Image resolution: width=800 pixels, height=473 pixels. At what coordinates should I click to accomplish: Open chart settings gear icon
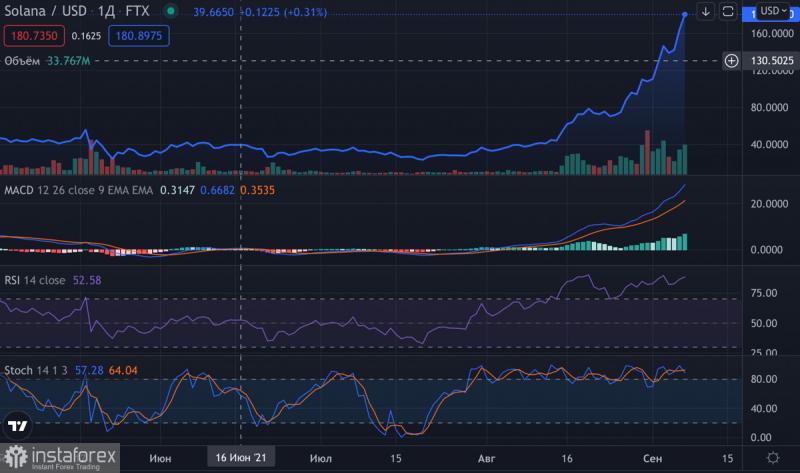[x=773, y=456]
